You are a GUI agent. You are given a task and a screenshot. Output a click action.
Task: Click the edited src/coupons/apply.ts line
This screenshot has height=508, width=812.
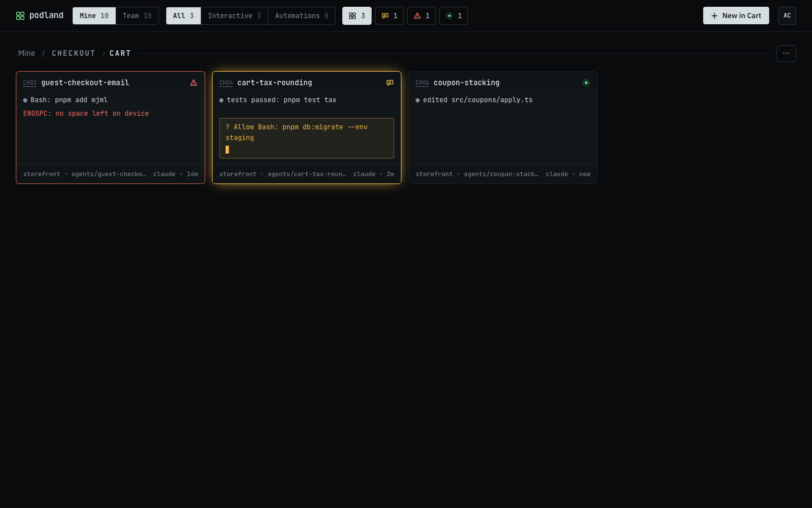(x=478, y=100)
